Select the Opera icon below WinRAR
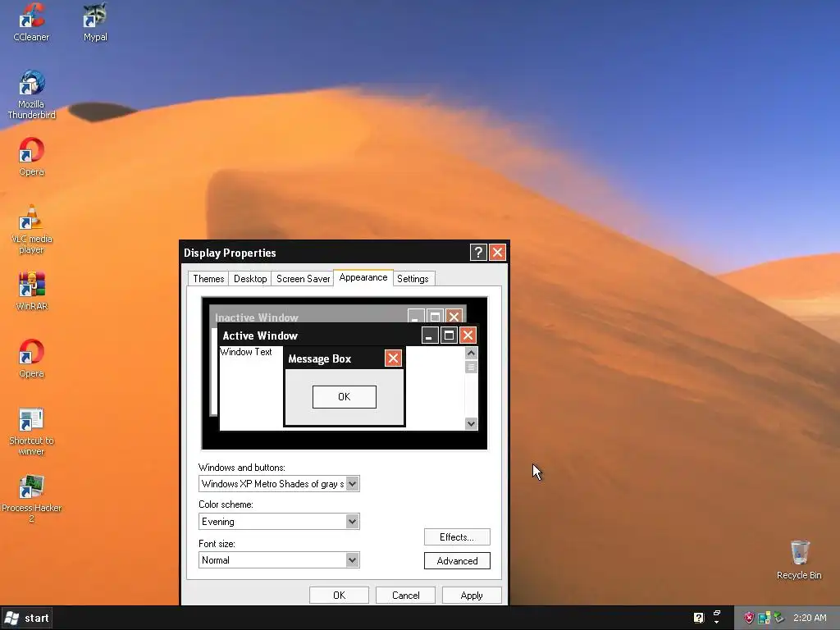The height and width of the screenshot is (630, 840). click(31, 359)
